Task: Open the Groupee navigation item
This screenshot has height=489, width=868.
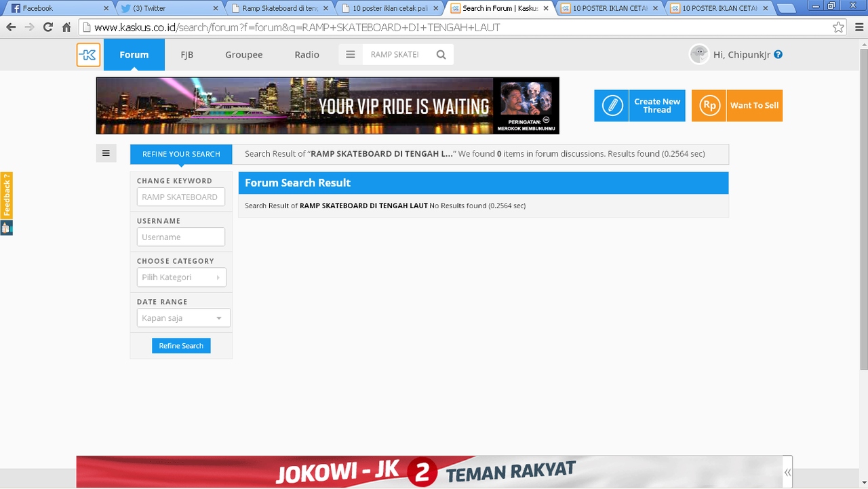Action: pos(244,55)
